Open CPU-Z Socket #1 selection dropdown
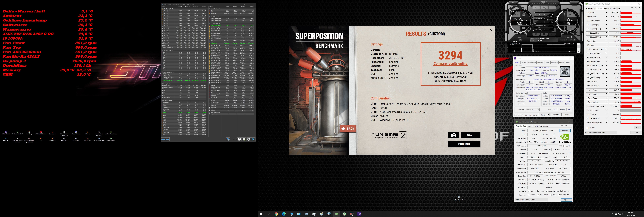Image resolution: width=644 pixels, height=217 pixels. (x=533, y=110)
